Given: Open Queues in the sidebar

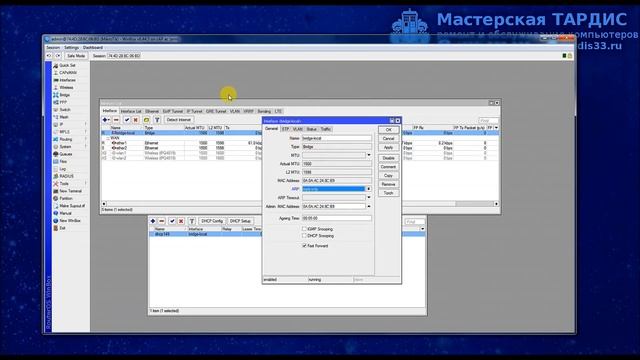Looking at the screenshot, I should 66,154.
